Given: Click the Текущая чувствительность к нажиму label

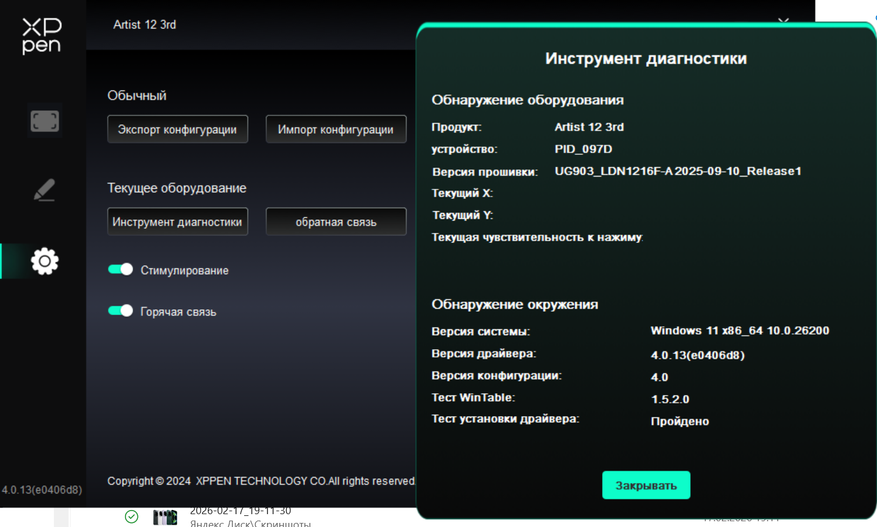Looking at the screenshot, I should 537,237.
